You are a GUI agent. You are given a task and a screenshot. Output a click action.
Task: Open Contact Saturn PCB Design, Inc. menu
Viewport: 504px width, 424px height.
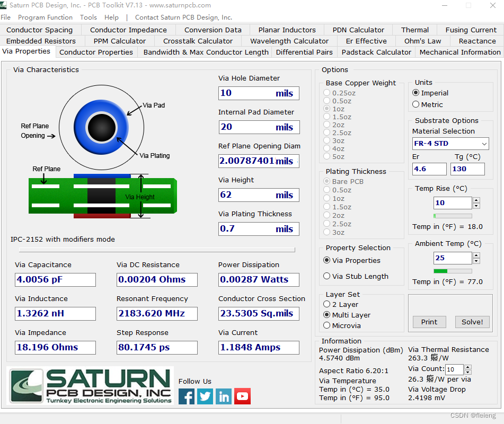click(183, 17)
